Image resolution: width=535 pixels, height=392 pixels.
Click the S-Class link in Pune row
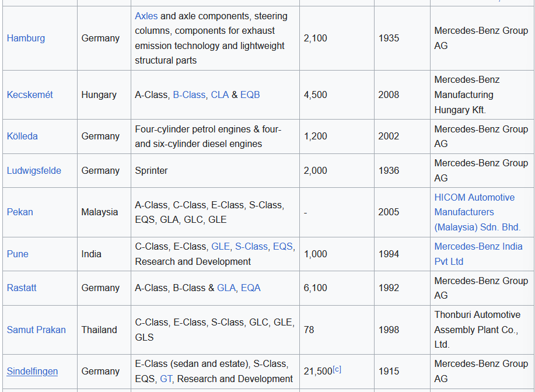251,246
